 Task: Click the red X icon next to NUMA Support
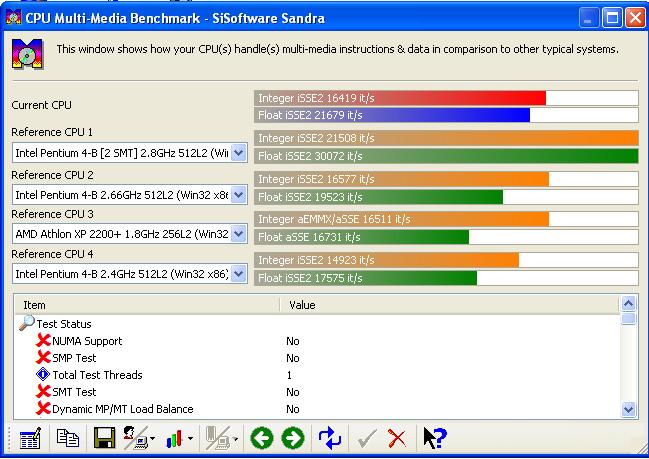43,340
